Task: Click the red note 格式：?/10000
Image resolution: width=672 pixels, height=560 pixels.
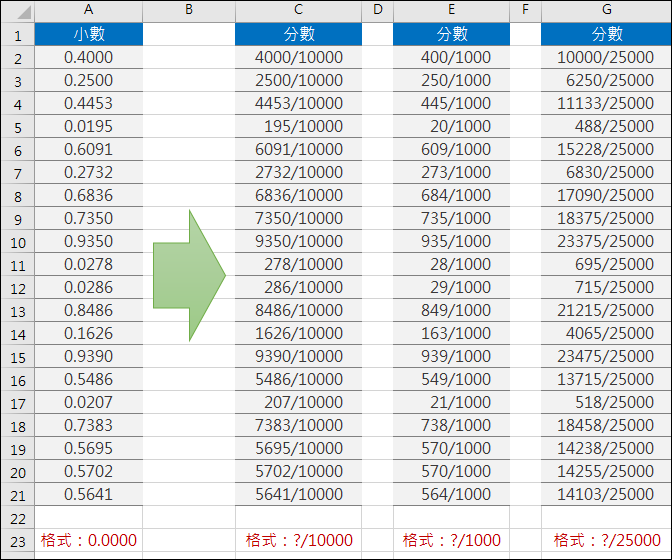Action: [x=299, y=540]
